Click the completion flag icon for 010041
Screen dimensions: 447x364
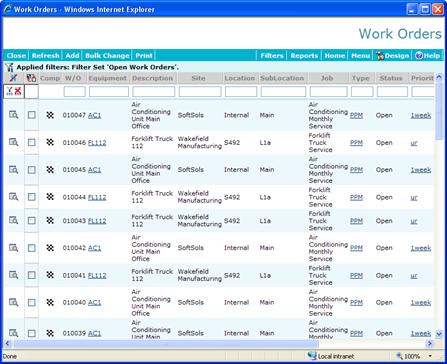click(x=50, y=275)
